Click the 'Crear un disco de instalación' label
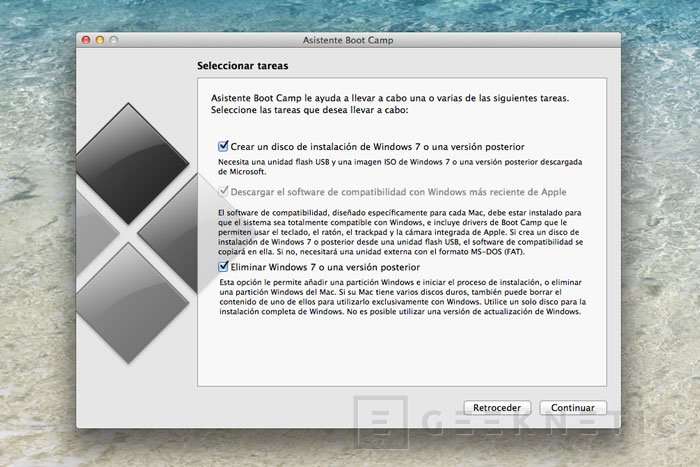700x467 pixels. [377, 147]
